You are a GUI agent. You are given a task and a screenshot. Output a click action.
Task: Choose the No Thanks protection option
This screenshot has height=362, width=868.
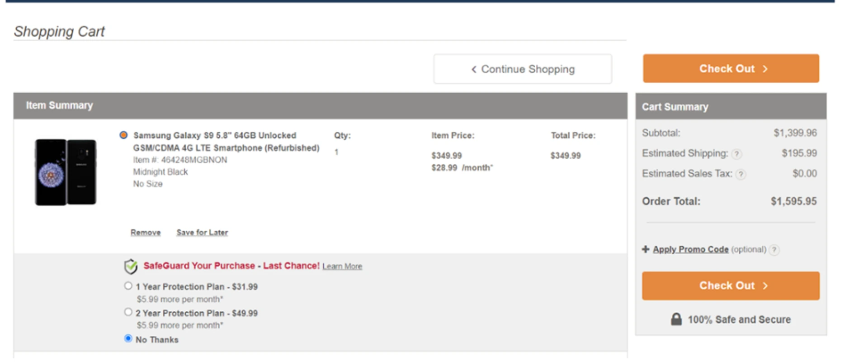[x=128, y=338]
